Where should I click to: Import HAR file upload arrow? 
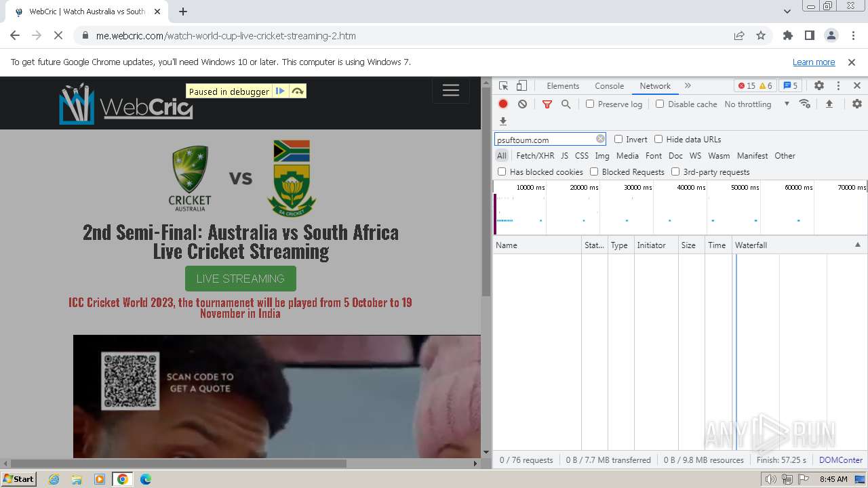point(829,104)
